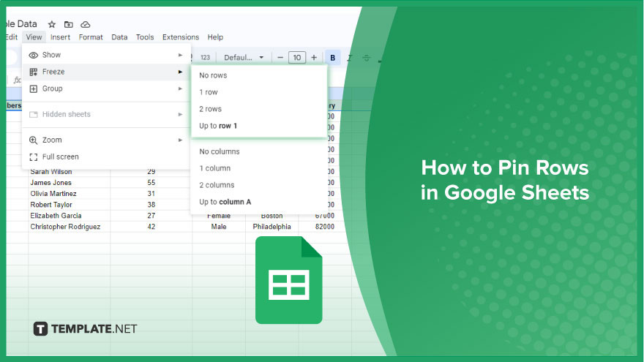Click the move to folder icon

click(69, 24)
